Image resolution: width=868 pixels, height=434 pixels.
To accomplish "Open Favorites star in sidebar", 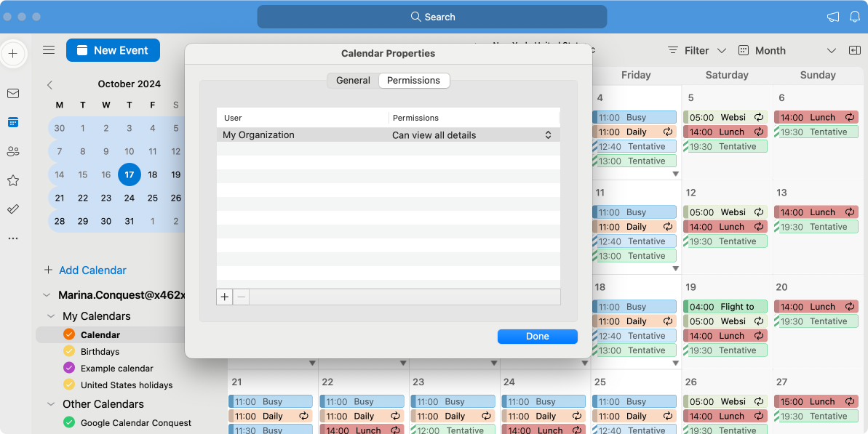I will point(13,180).
